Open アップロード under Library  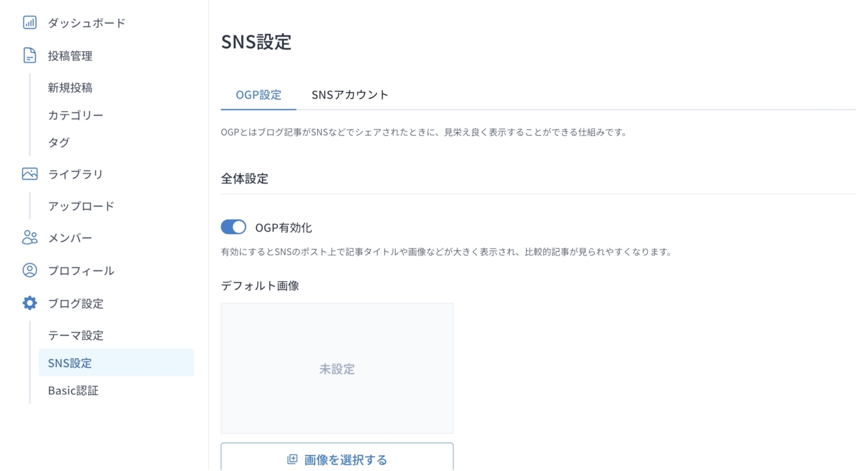point(81,206)
